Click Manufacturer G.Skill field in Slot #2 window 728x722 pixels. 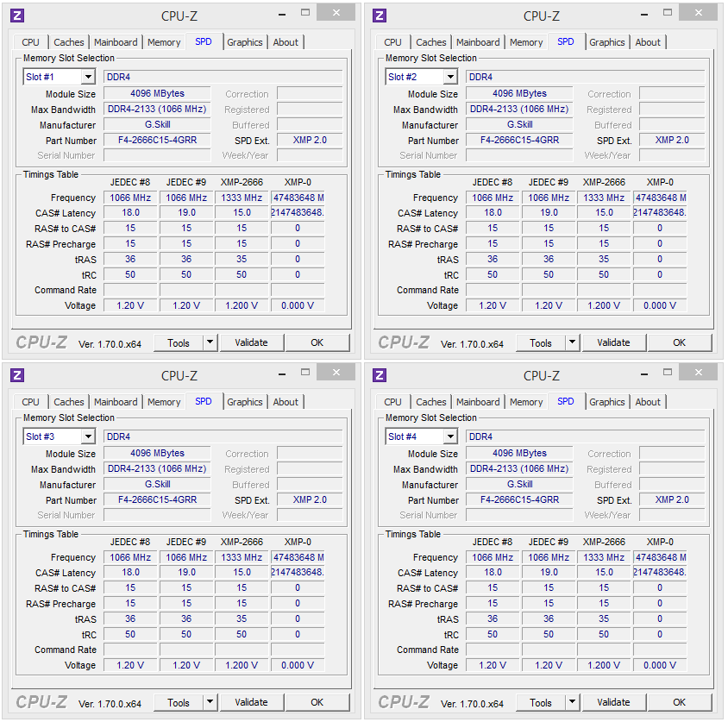pyautogui.click(x=519, y=124)
